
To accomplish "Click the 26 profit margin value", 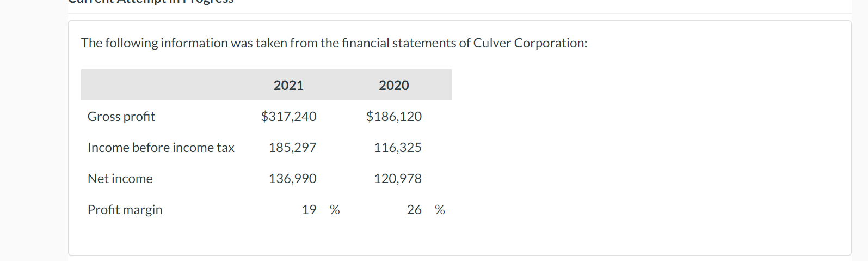I will pyautogui.click(x=414, y=210).
